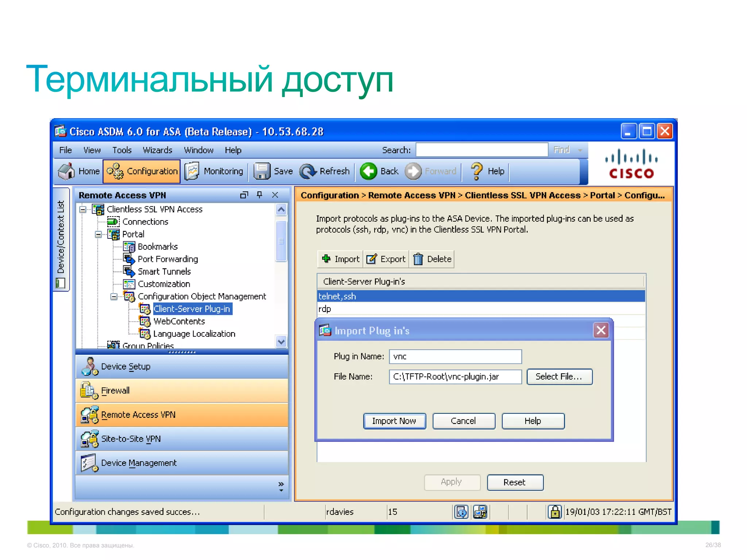Select the Configuration toolbar button
The width and height of the screenshot is (747, 560).
142,171
